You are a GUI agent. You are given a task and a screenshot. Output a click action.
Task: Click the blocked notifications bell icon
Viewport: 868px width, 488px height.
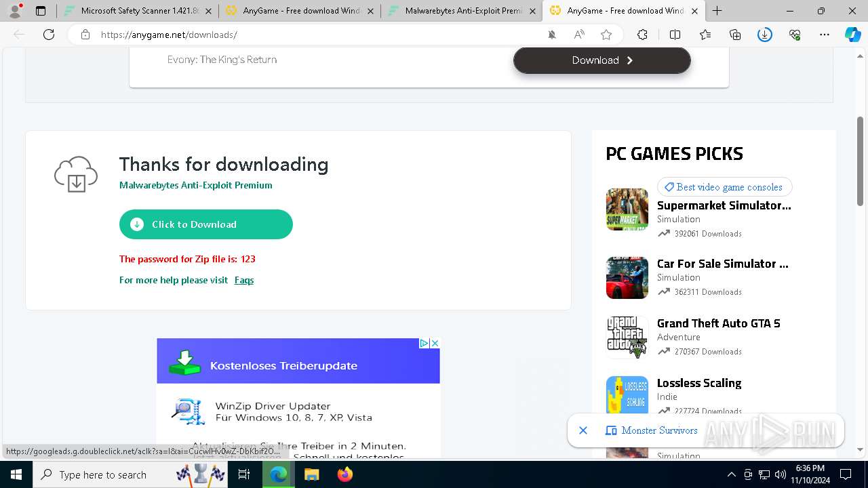pyautogui.click(x=552, y=35)
